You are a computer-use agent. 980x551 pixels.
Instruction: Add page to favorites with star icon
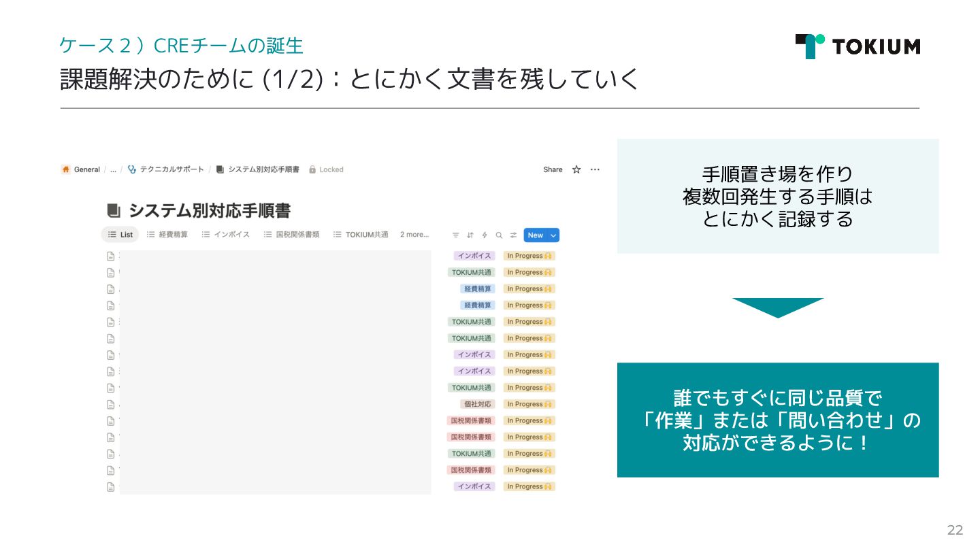pos(576,169)
